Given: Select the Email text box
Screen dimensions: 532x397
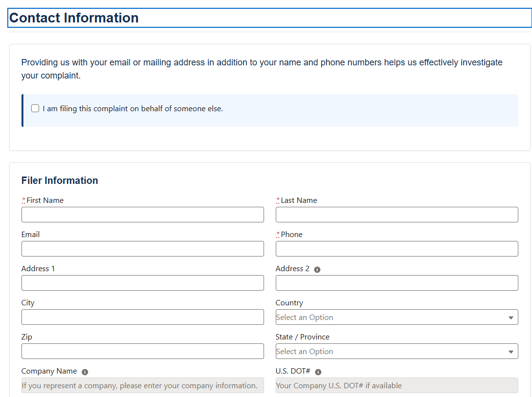Looking at the screenshot, I should [x=143, y=249].
